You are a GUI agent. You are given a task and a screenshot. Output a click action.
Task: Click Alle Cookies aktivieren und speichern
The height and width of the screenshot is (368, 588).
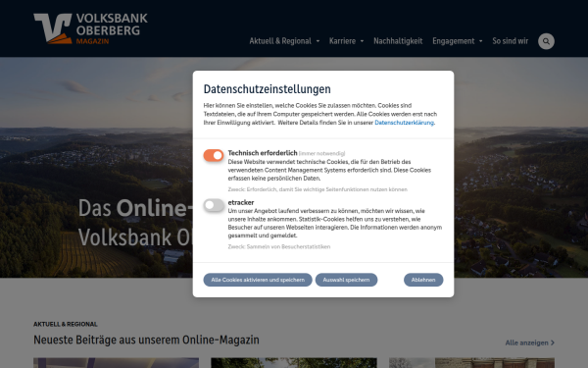tap(258, 280)
